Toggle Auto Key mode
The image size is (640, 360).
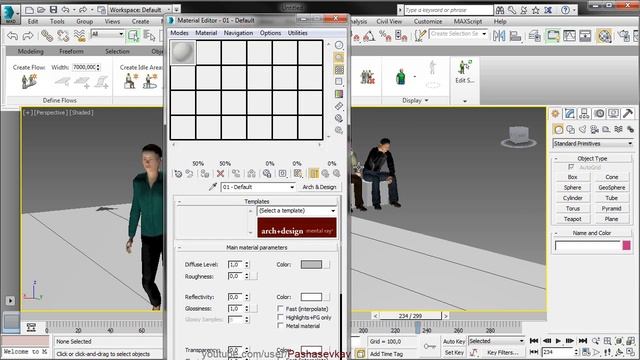tap(454, 341)
